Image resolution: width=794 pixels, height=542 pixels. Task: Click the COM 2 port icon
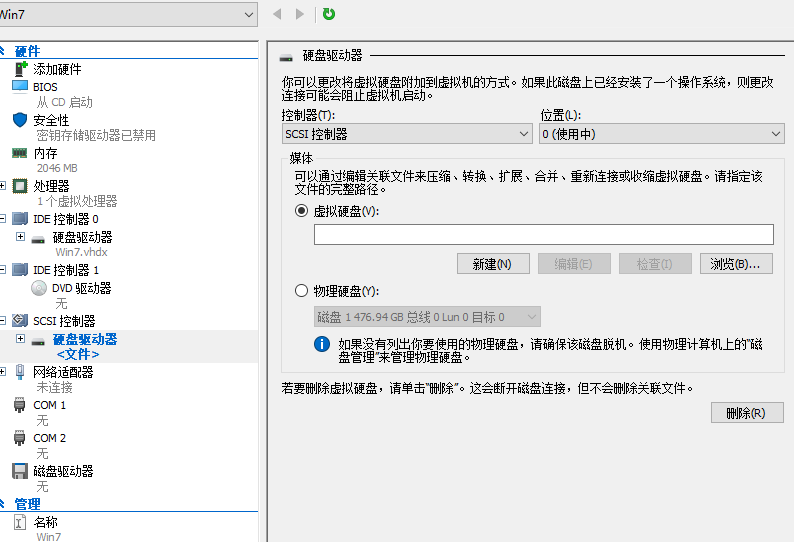(x=20, y=438)
